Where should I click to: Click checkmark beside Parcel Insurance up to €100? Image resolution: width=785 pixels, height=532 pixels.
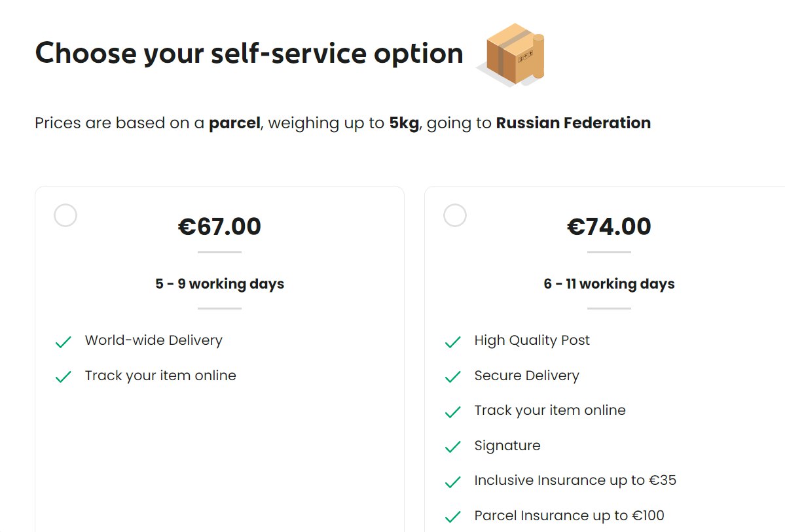point(452,516)
